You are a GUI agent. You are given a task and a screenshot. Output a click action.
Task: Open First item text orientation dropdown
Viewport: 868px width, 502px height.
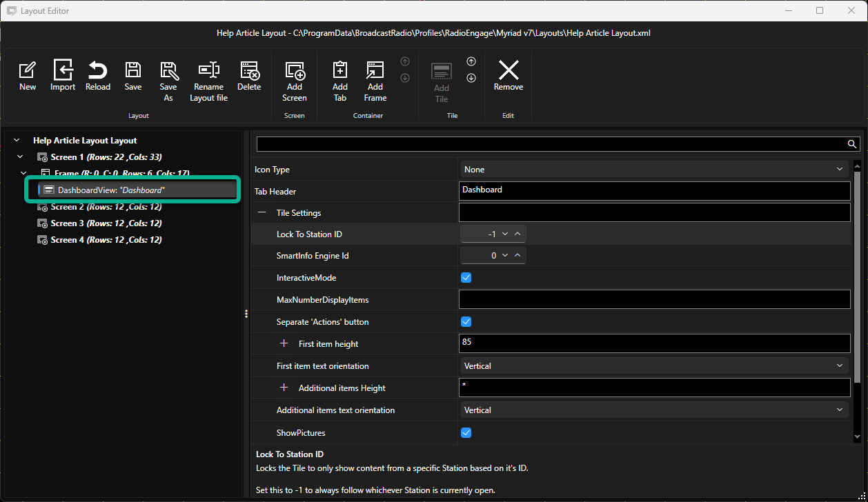(655, 366)
